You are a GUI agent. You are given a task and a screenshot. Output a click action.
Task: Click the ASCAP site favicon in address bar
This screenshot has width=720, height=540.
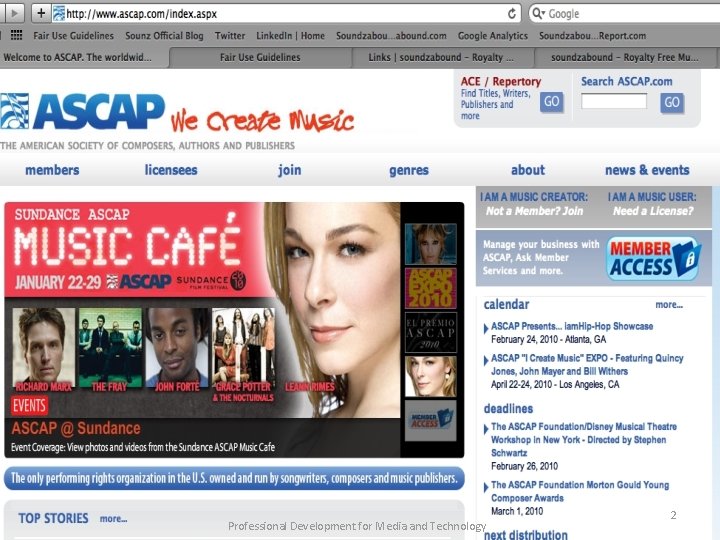[x=58, y=13]
